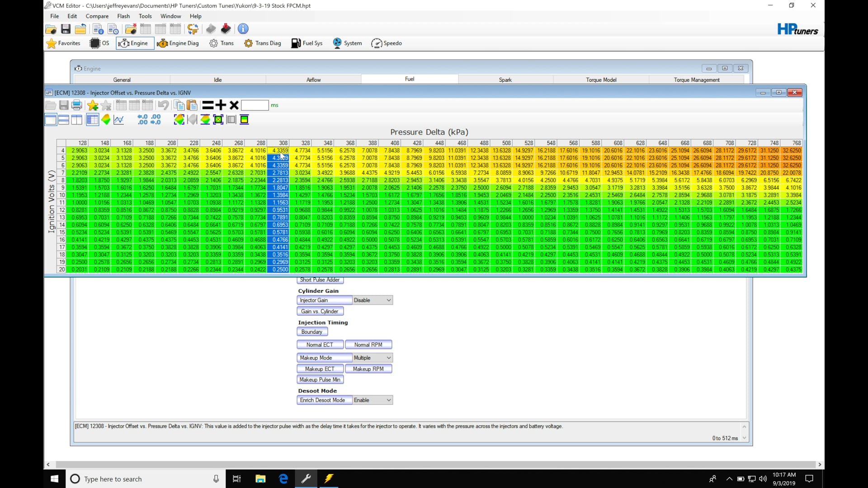This screenshot has width=868, height=488.
Task: Click the add to favorites star icon
Action: click(x=93, y=106)
